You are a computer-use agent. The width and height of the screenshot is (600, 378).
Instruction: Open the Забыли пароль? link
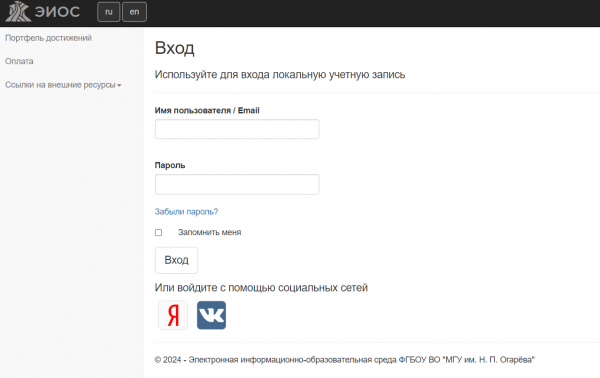click(x=186, y=212)
